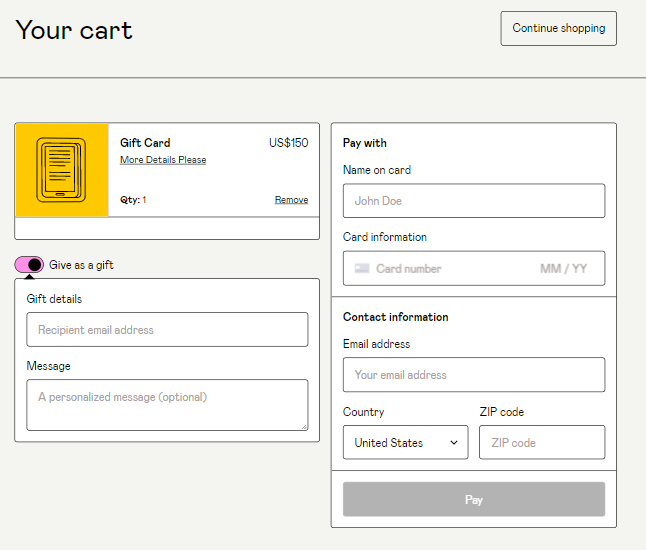The width and height of the screenshot is (646, 550).
Task: Open the Country dropdown
Action: 405,442
